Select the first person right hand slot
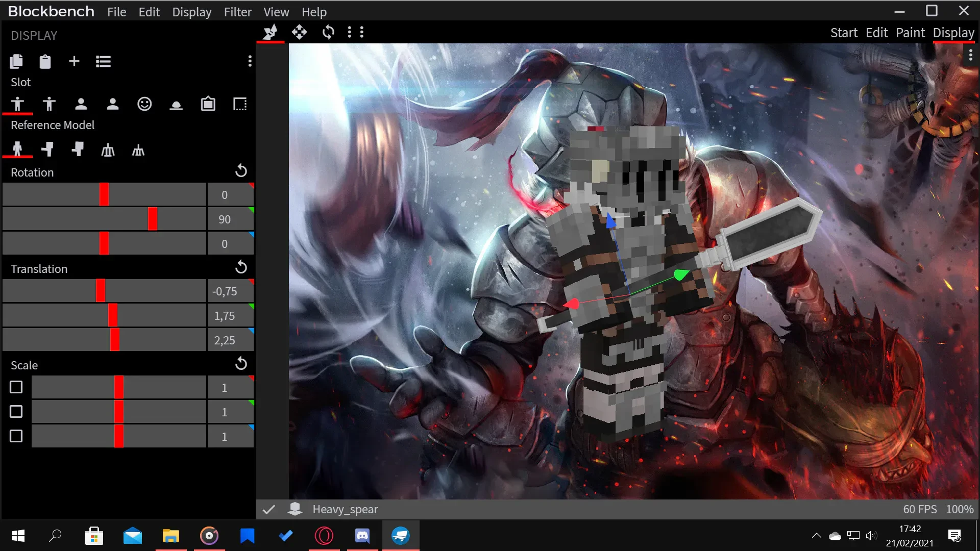Viewport: 980px width, 551px height. [x=81, y=104]
